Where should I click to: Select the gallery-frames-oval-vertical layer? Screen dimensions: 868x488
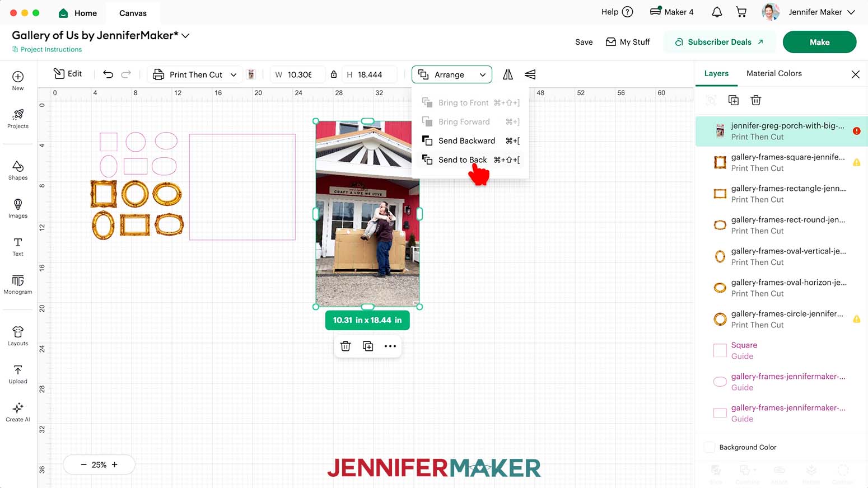coord(782,256)
